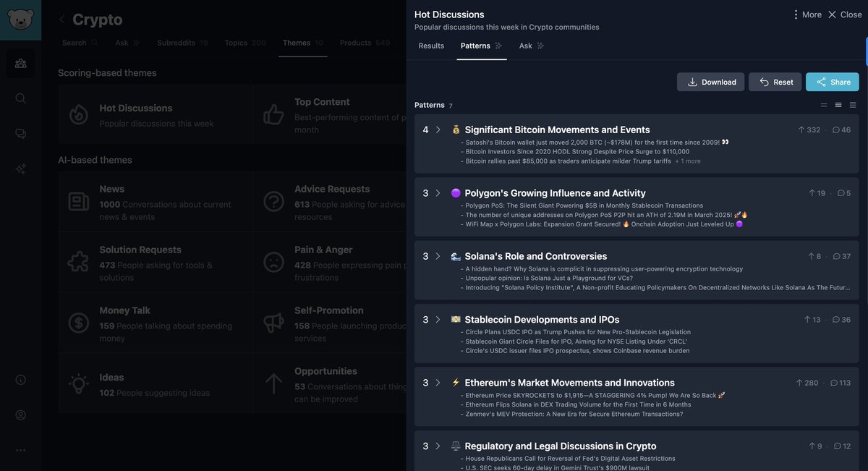Expand Solana's Role and Controversies chevron
Viewport: 868px width, 471px height.
438,256
